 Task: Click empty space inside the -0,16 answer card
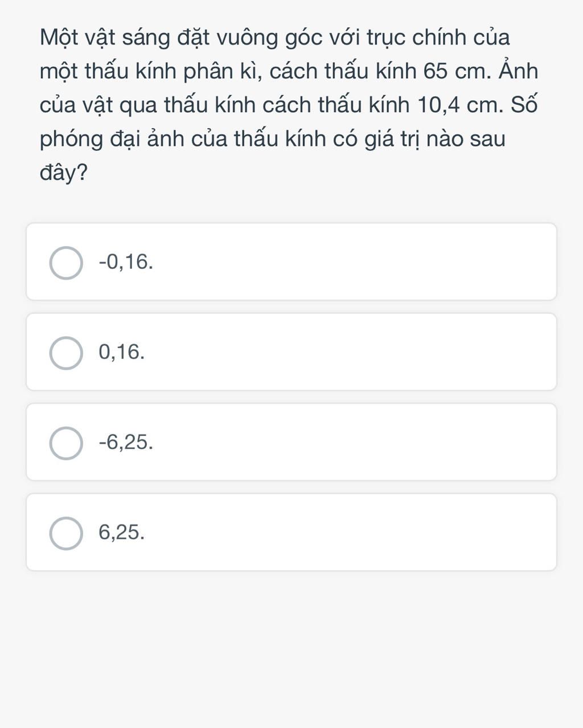tap(353, 262)
